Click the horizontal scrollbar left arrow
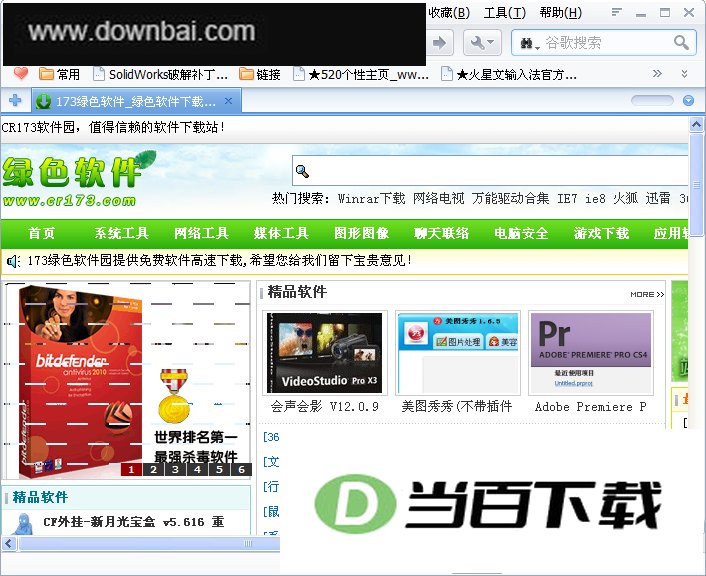Screen dimensions: 706x576 pyautogui.click(x=9, y=543)
